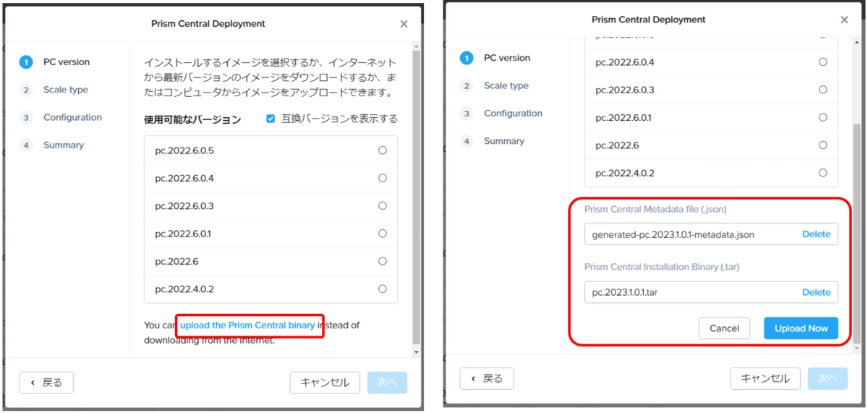Click 次へ button in right dialog

827,378
